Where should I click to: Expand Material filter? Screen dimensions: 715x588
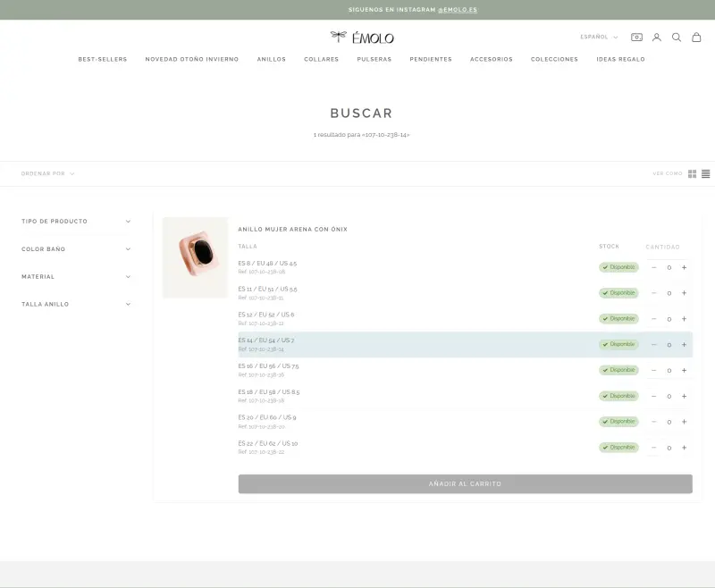click(x=76, y=277)
